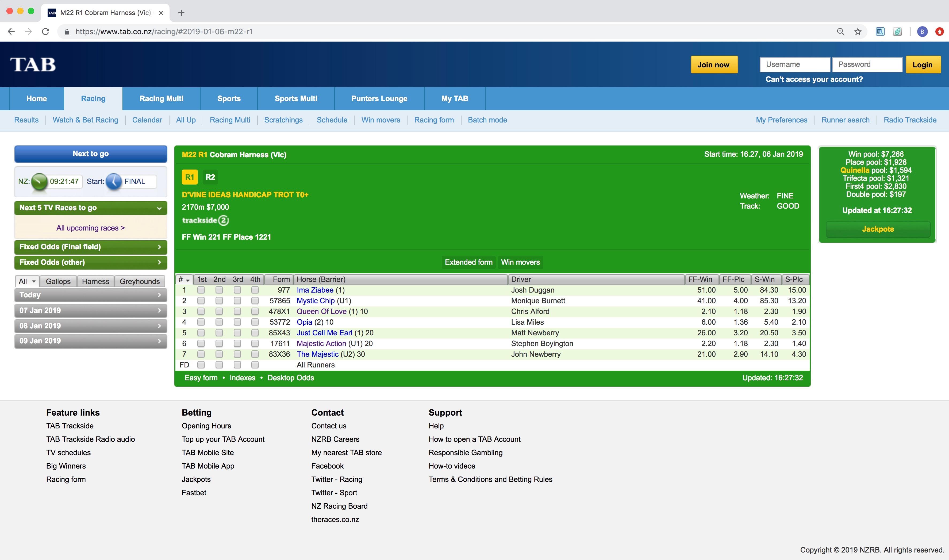Open the Home main tab
Image resolution: width=949 pixels, height=560 pixels.
(37, 98)
